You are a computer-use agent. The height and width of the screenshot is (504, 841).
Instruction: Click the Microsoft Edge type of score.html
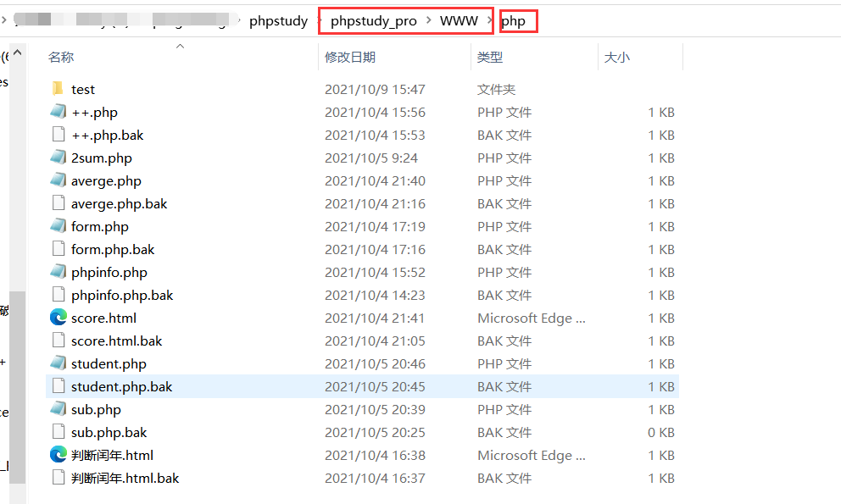coord(531,318)
